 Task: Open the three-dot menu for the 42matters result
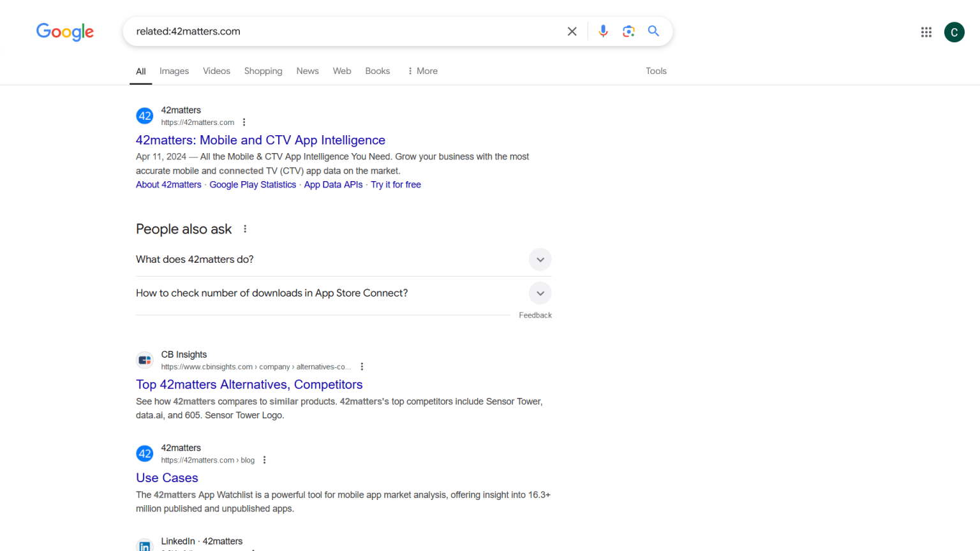click(244, 122)
